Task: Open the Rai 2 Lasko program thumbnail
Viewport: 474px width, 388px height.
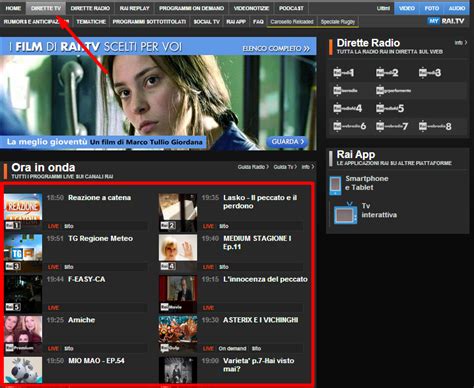Action: click(x=178, y=212)
